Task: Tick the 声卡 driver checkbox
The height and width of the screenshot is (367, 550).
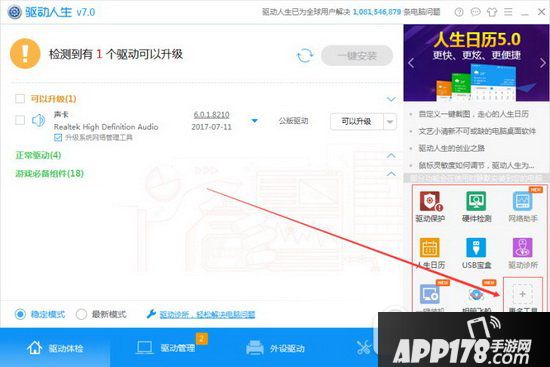Action: 20,120
